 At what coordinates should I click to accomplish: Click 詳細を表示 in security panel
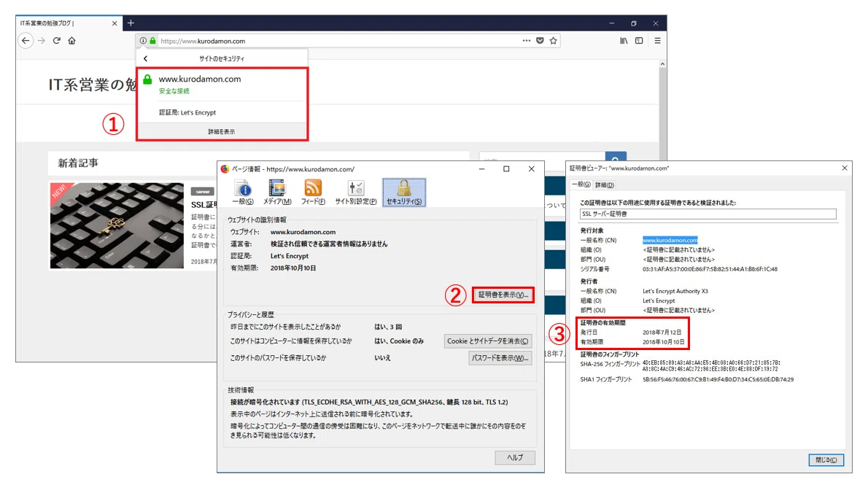click(222, 132)
